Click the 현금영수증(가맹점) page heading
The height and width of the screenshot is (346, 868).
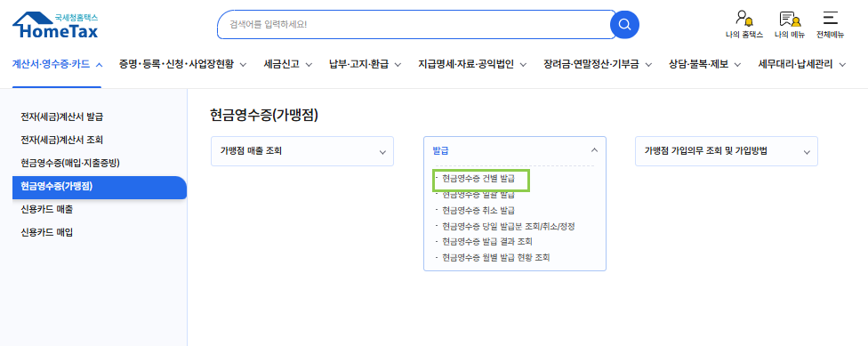[x=265, y=115]
